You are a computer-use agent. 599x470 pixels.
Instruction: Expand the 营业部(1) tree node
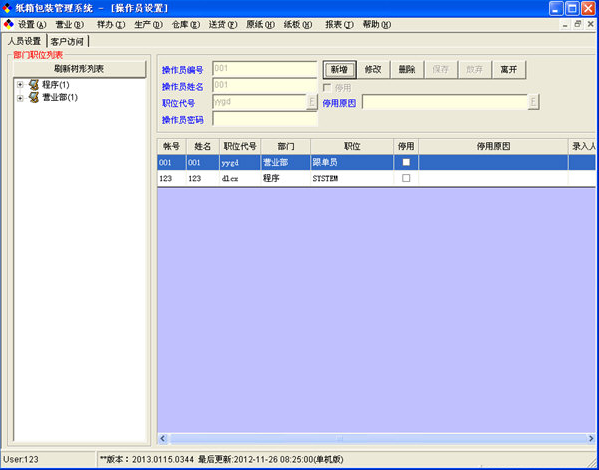[20, 98]
